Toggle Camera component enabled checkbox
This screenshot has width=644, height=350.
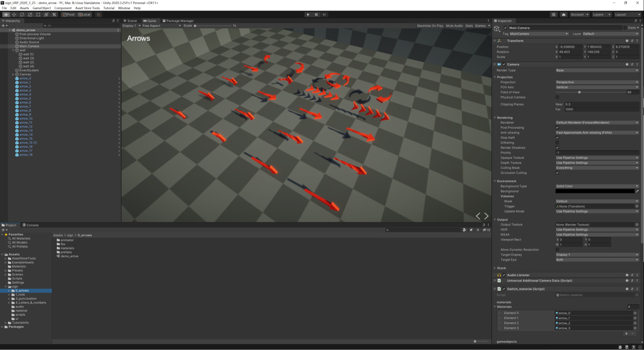coord(504,64)
